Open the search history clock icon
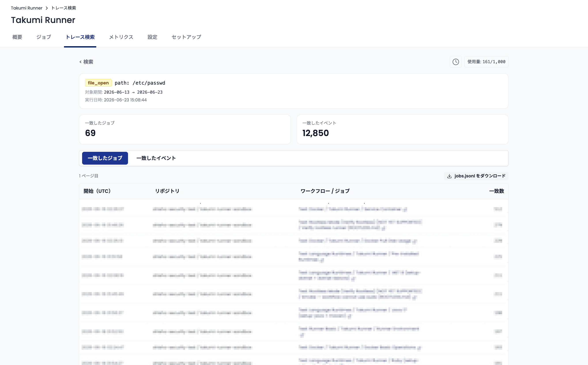The height and width of the screenshot is (365, 588). point(455,62)
